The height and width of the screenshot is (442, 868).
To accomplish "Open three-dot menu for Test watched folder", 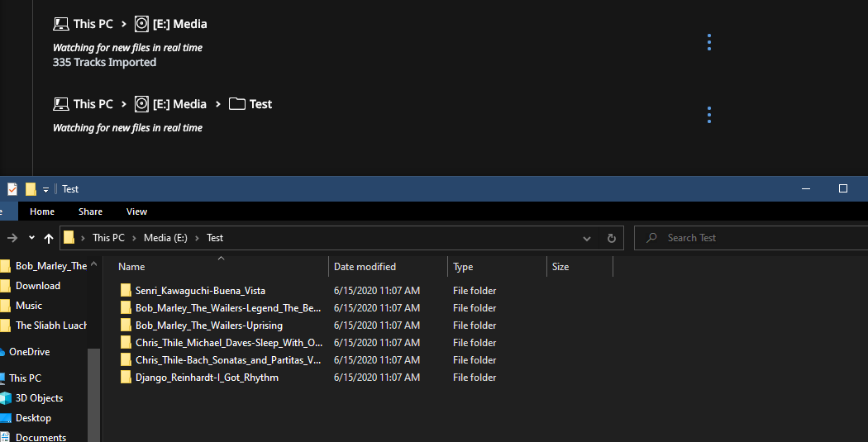I will (x=709, y=115).
